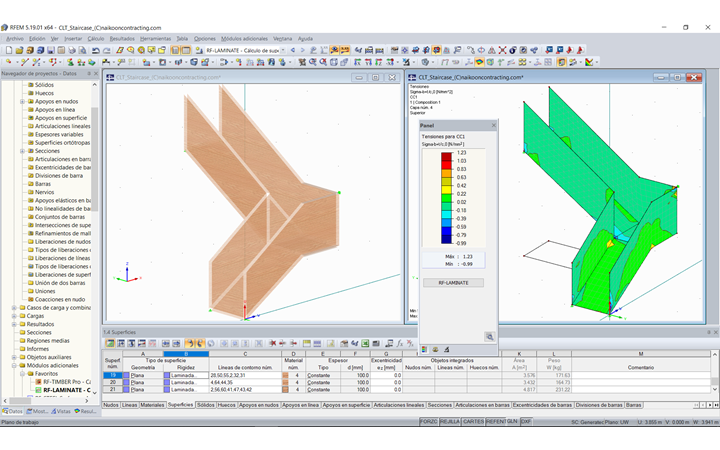720x450 pixels.
Task: Collapse the Módulos adicionales tree node
Action: click(x=14, y=366)
